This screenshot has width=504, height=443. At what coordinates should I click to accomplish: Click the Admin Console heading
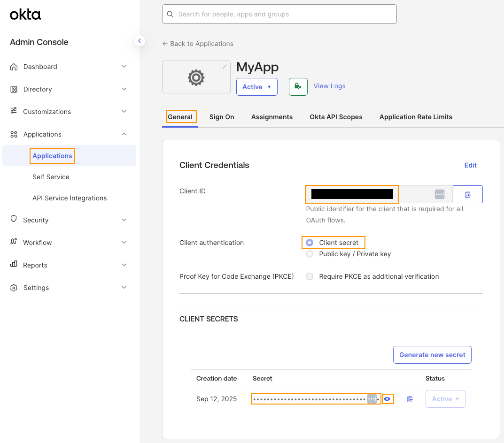click(x=39, y=42)
